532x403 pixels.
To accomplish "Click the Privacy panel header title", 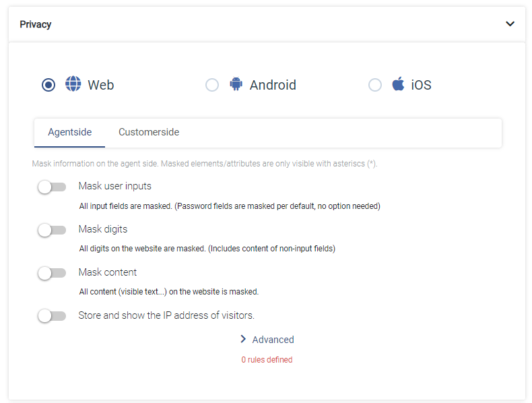I will click(35, 24).
